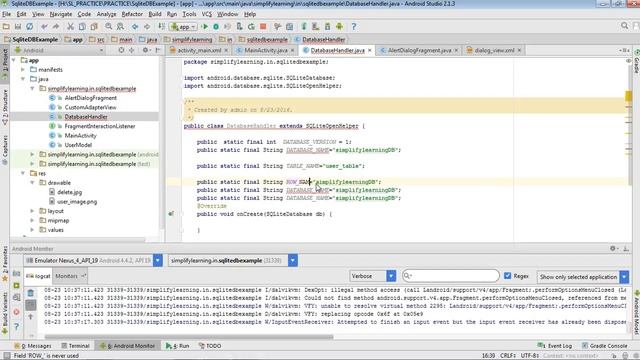Image resolution: width=640 pixels, height=360 pixels.
Task: Click the Save All toolbar icon
Action: [18, 27]
